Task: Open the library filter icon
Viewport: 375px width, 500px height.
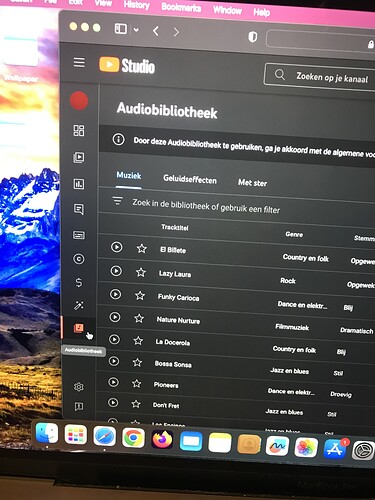Action: click(x=117, y=201)
